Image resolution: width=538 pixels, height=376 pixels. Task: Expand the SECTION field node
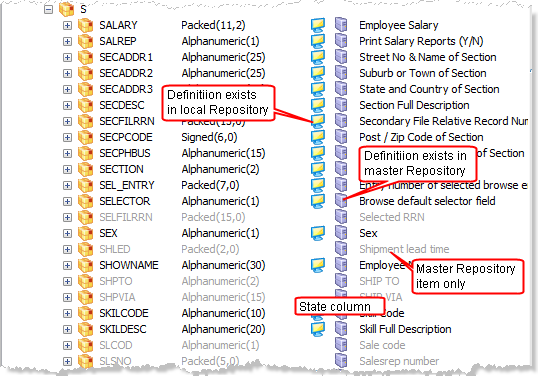point(67,169)
